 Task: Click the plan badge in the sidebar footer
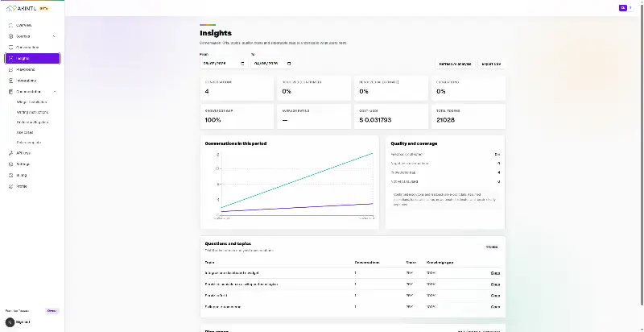[x=52, y=310]
